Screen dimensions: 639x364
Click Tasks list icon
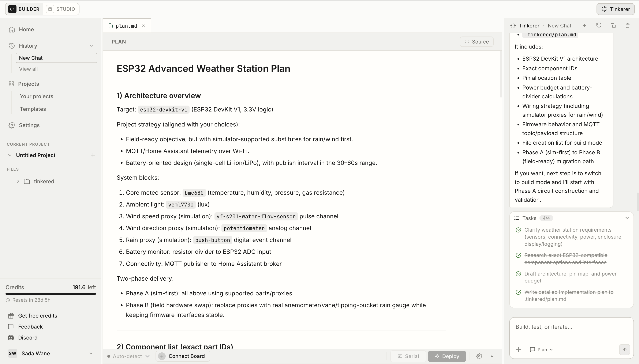(x=516, y=218)
